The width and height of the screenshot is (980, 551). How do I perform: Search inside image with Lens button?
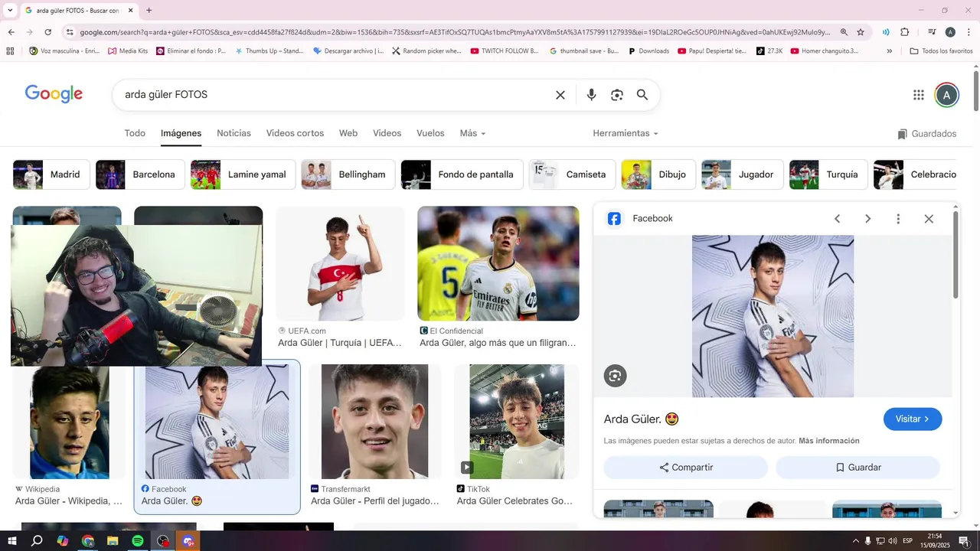[x=615, y=376]
